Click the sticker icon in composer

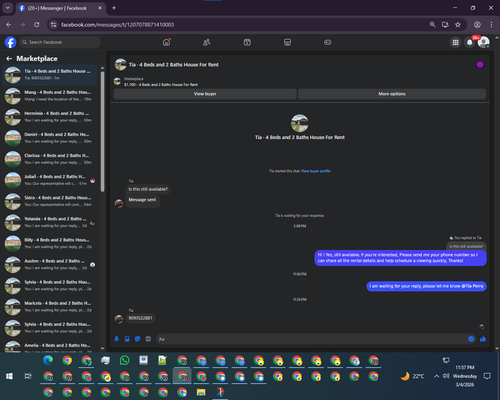point(138,339)
